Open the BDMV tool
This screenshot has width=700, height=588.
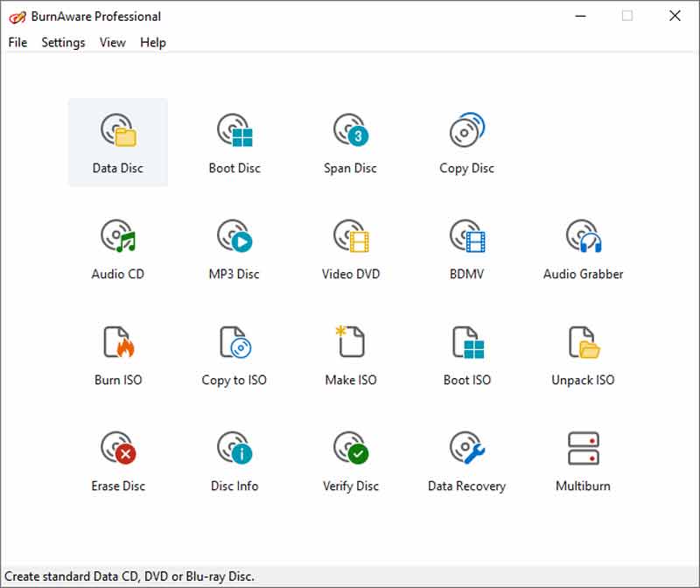coord(466,238)
